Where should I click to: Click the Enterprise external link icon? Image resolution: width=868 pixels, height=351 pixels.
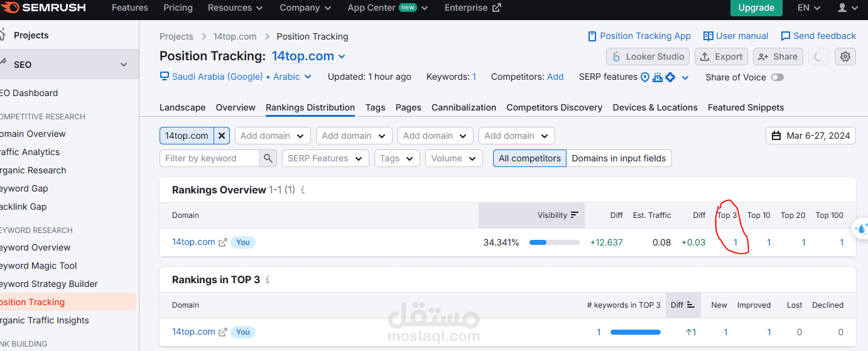pyautogui.click(x=497, y=8)
